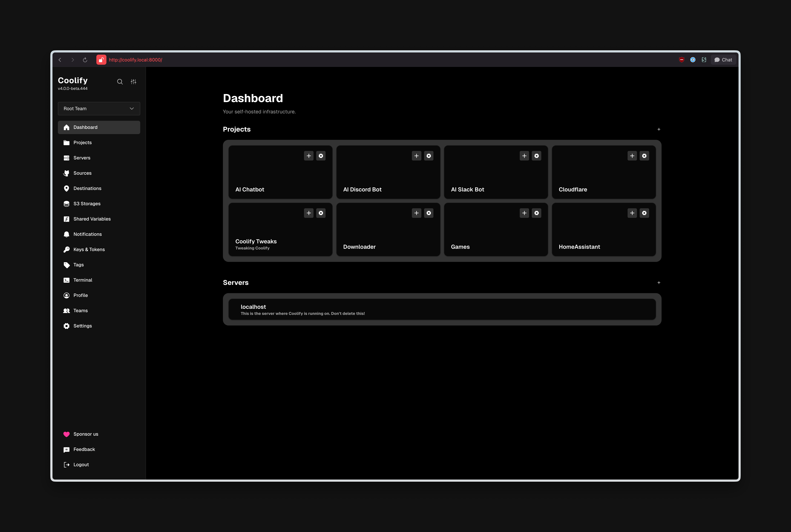Image resolution: width=791 pixels, height=532 pixels.
Task: Navigate to Destinations in the sidebar
Action: (87, 188)
